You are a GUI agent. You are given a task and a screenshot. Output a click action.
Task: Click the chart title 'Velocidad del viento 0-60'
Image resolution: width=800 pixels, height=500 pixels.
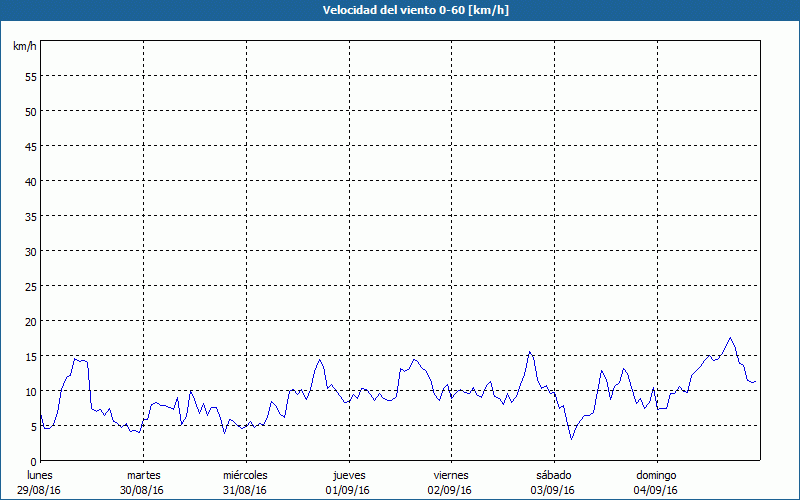point(400,10)
